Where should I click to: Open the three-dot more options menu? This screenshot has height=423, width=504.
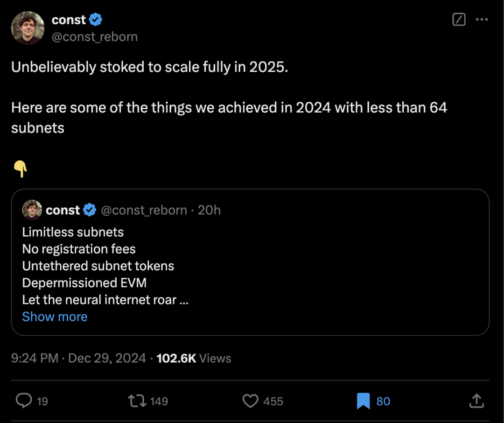click(x=482, y=20)
